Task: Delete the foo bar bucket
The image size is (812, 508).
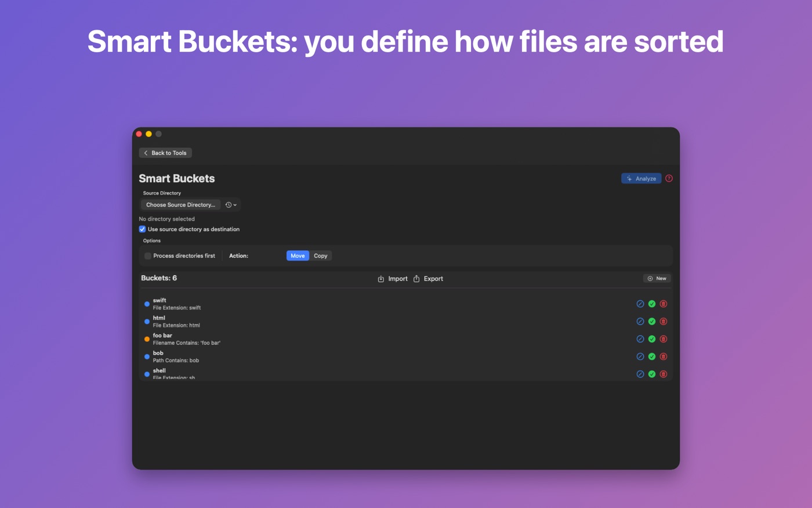Action: click(x=664, y=339)
